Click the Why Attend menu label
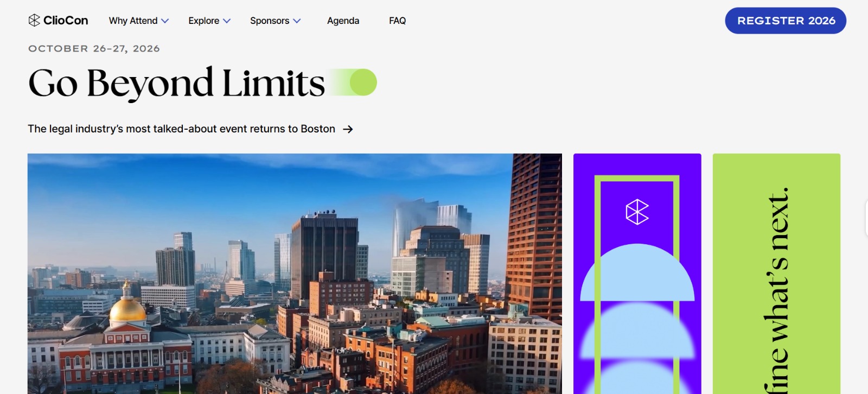 133,21
